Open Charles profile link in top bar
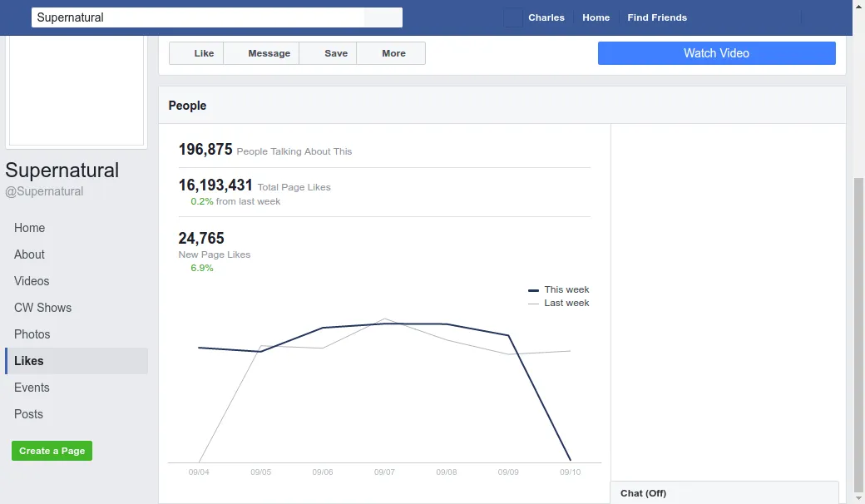The width and height of the screenshot is (865, 504). 546,17
